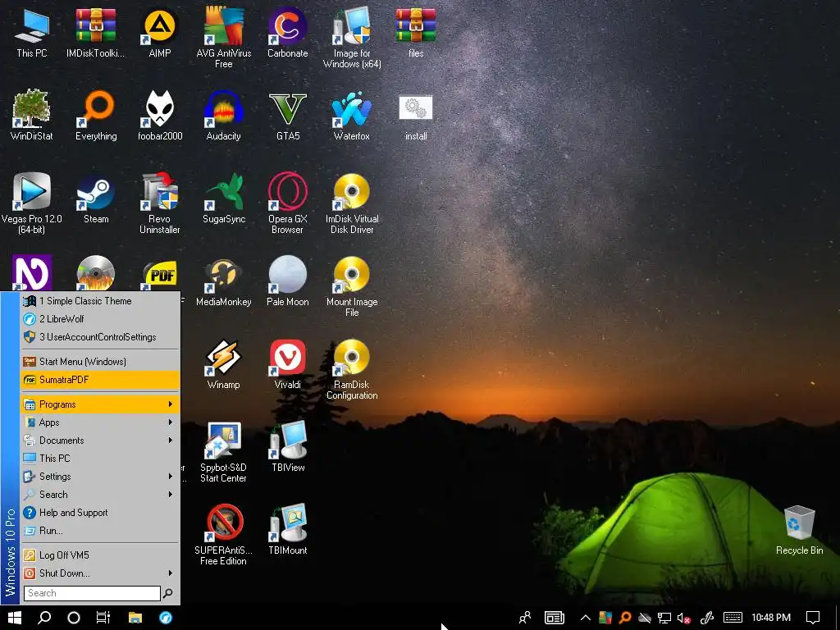Select the This PC desktop icon

pos(32,33)
